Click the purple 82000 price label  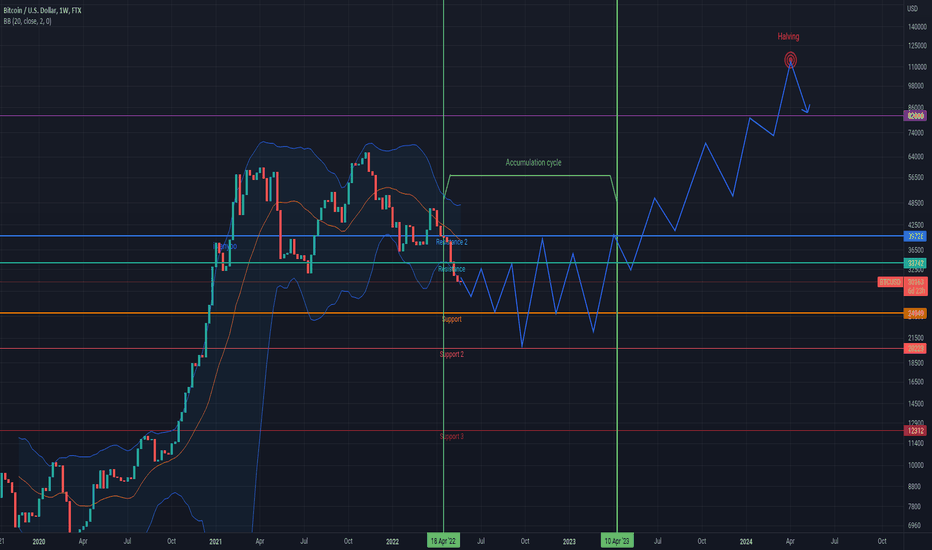pyautogui.click(x=915, y=116)
